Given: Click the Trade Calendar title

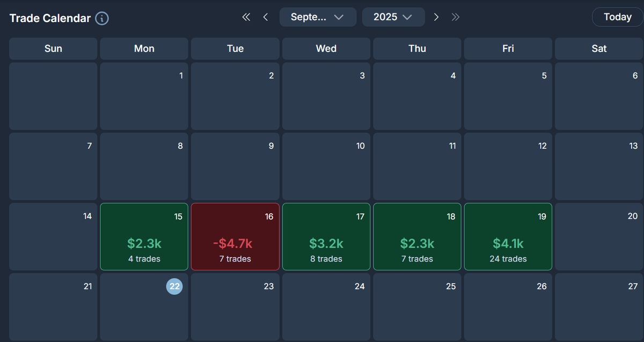Looking at the screenshot, I should pyautogui.click(x=50, y=18).
